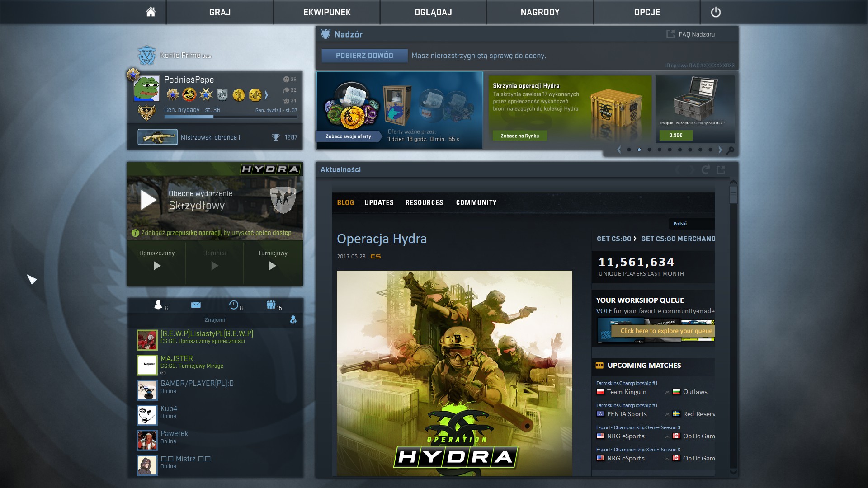The height and width of the screenshot is (488, 868).
Task: Open FAQ Nadzoru link
Action: pos(690,34)
